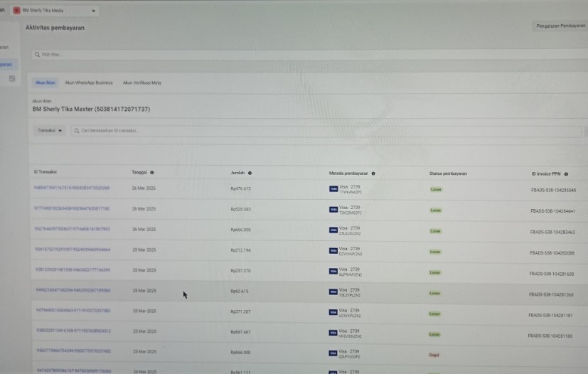The height and width of the screenshot is (374, 588).
Task: Switch to the Akun WhatsApp Business tab
Action: pos(89,82)
